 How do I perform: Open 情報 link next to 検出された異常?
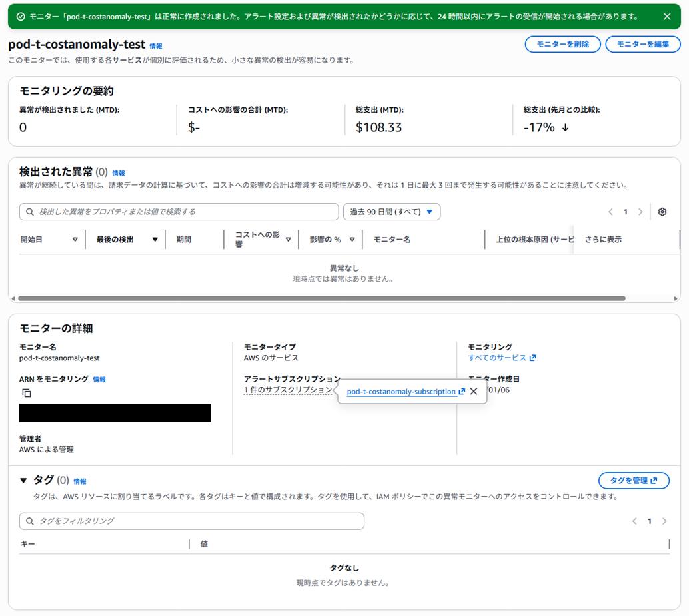coord(118,173)
